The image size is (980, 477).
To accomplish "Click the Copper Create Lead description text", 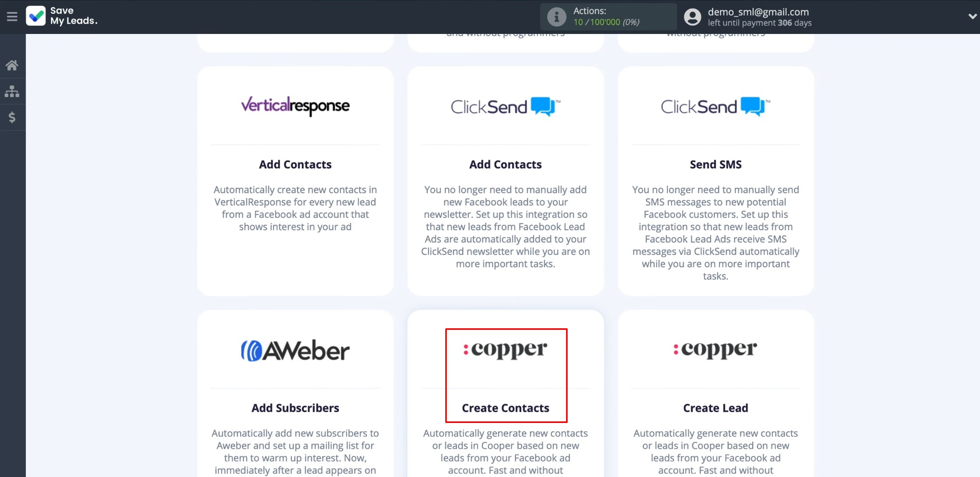I will [716, 452].
